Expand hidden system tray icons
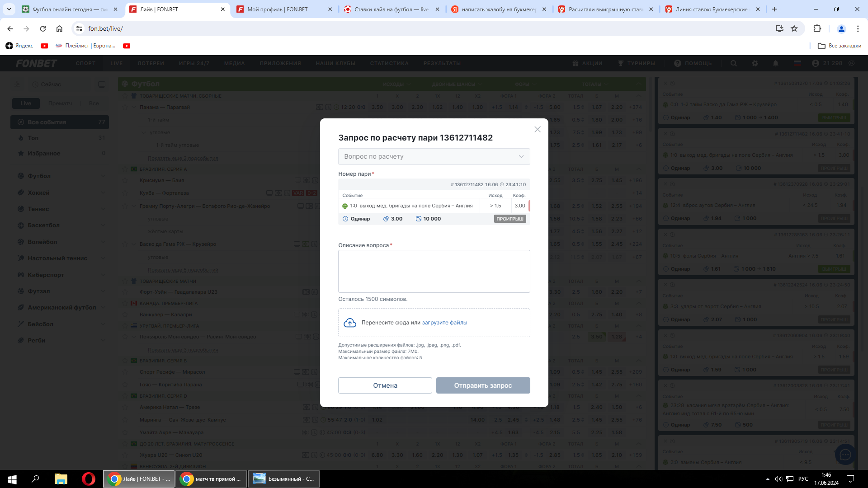 click(x=768, y=479)
